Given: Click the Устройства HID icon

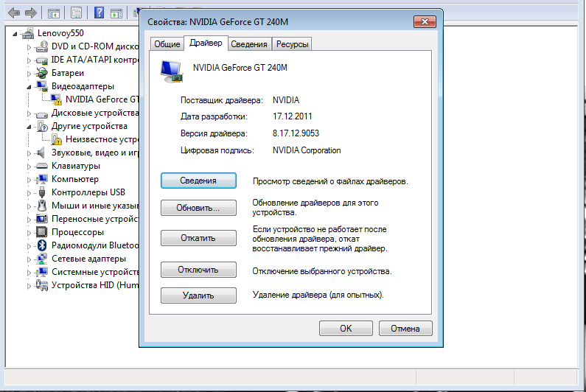Looking at the screenshot, I should [42, 285].
